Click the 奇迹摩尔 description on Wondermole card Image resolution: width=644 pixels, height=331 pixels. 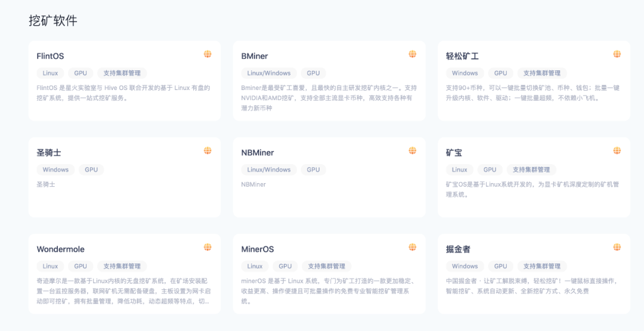click(x=123, y=291)
